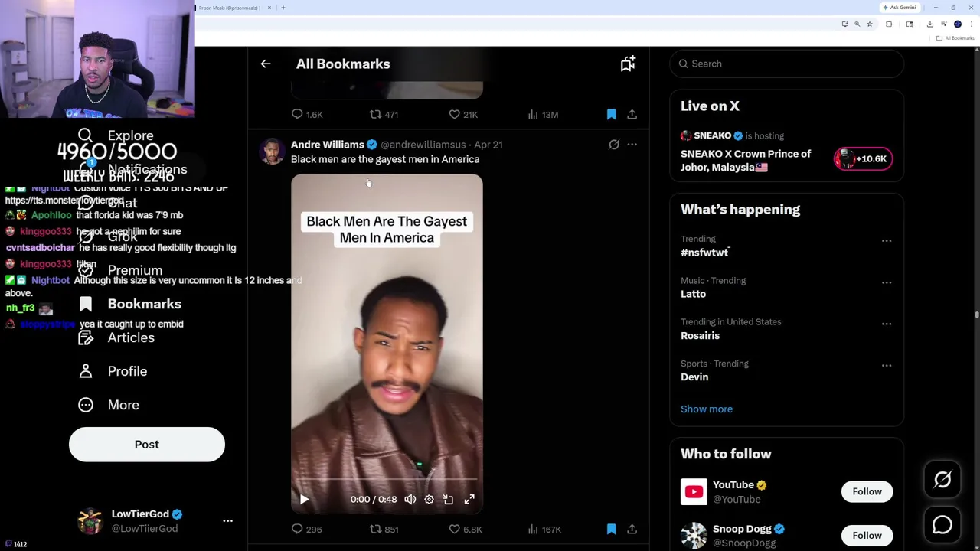
Task: Open Chrome downloads icon
Action: pos(929,24)
